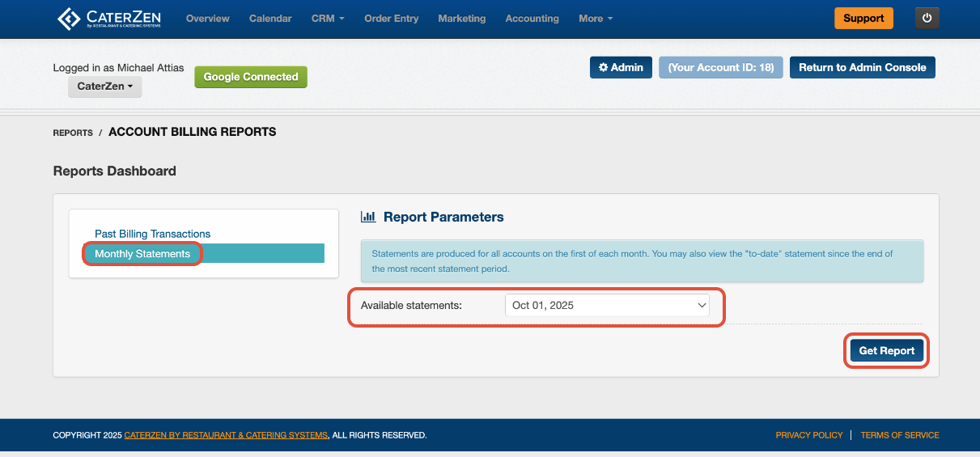The width and height of the screenshot is (980, 457).
Task: Expand the More dropdown menu
Action: 596,18
